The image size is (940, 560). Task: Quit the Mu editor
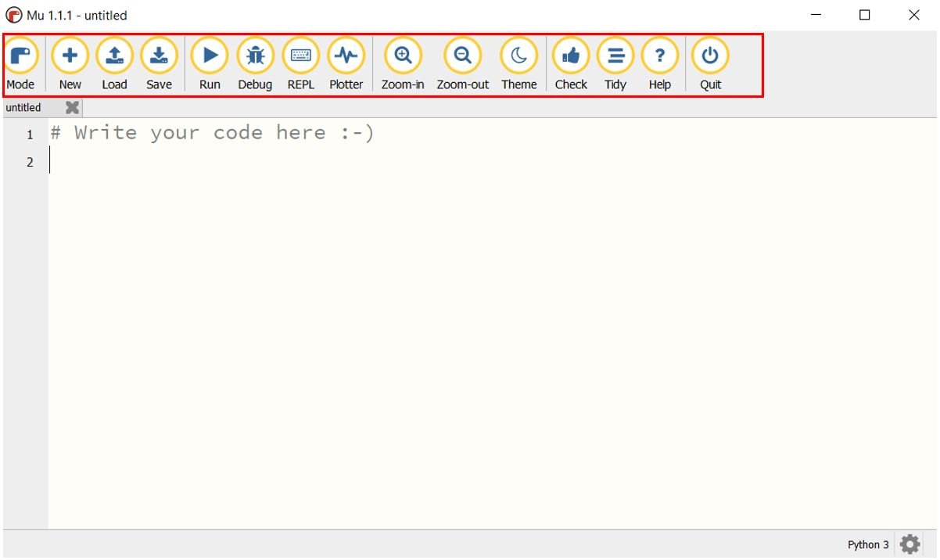tap(710, 63)
